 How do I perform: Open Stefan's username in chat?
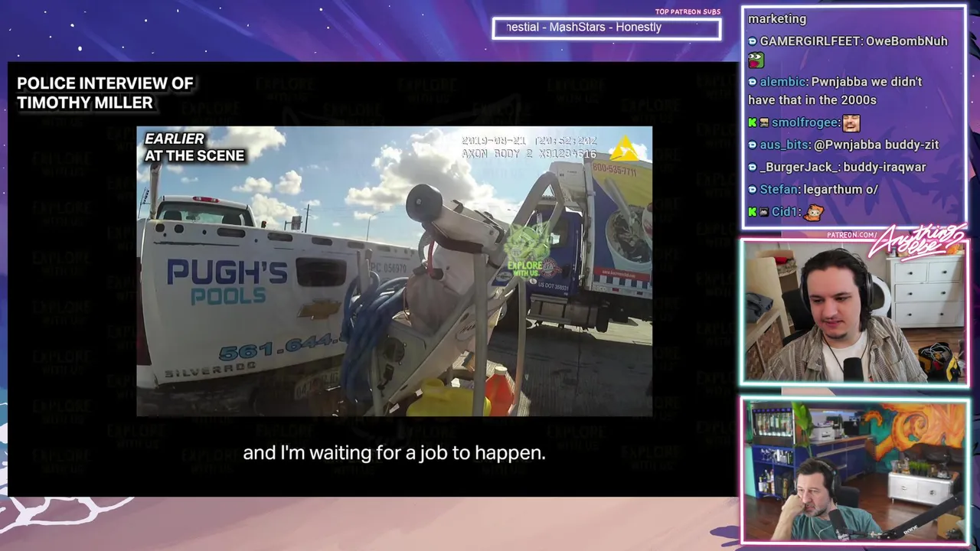tap(779, 190)
